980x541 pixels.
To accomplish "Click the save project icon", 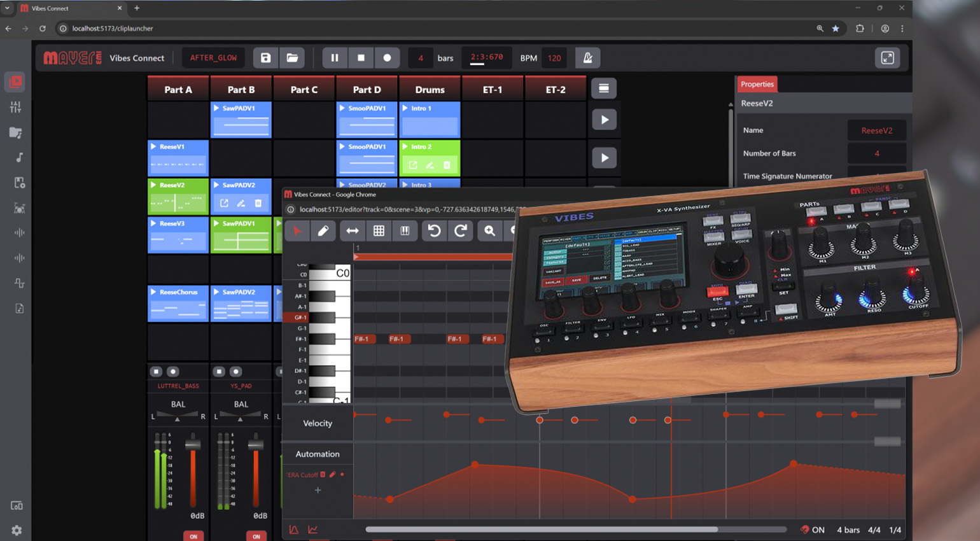I will [x=265, y=58].
